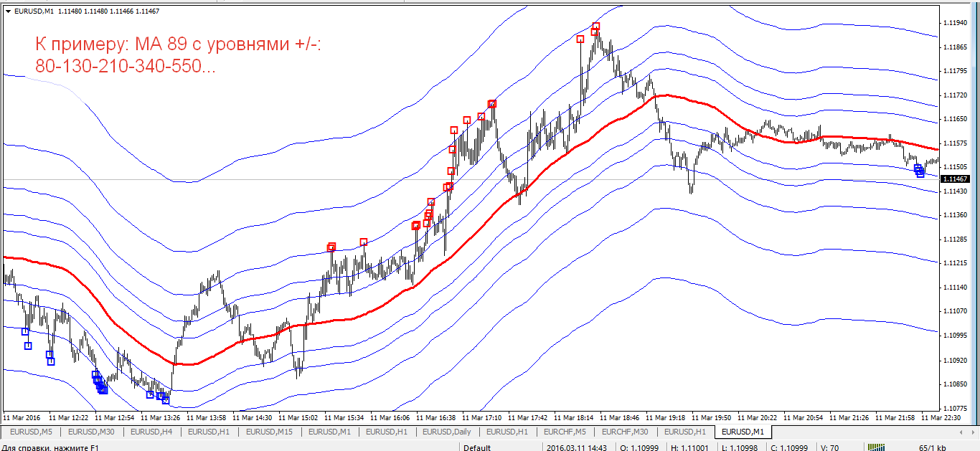Image resolution: width=980 pixels, height=451 pixels.
Task: Click the 11 Mar 13:58 time scale label
Action: point(207,417)
